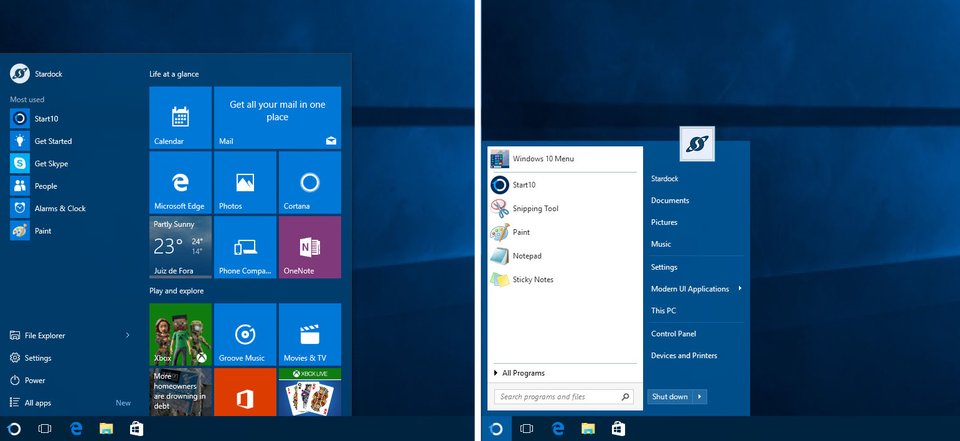
Task: Open the Stardock user folder link
Action: pyautogui.click(x=664, y=179)
